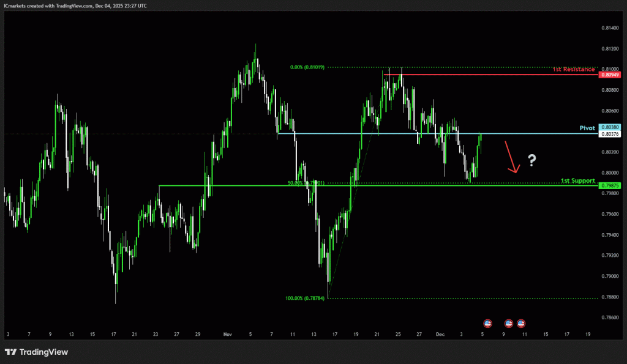Click the TradingView logo in the corner

[36, 352]
